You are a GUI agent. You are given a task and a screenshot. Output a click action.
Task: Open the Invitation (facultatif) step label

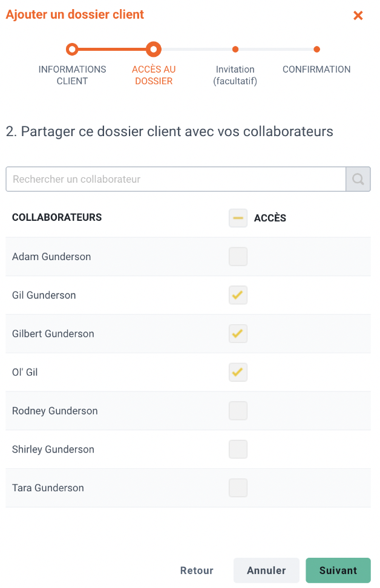[235, 75]
